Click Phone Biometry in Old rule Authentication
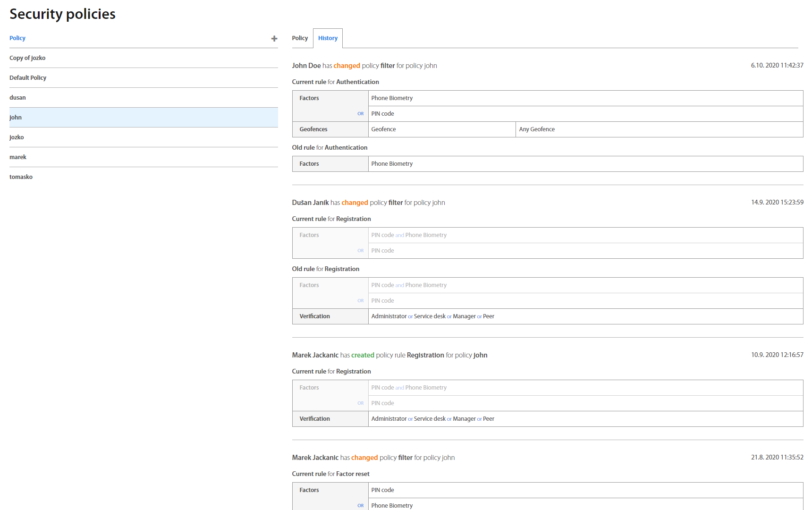Screen dimensions: 812x510 (x=392, y=164)
